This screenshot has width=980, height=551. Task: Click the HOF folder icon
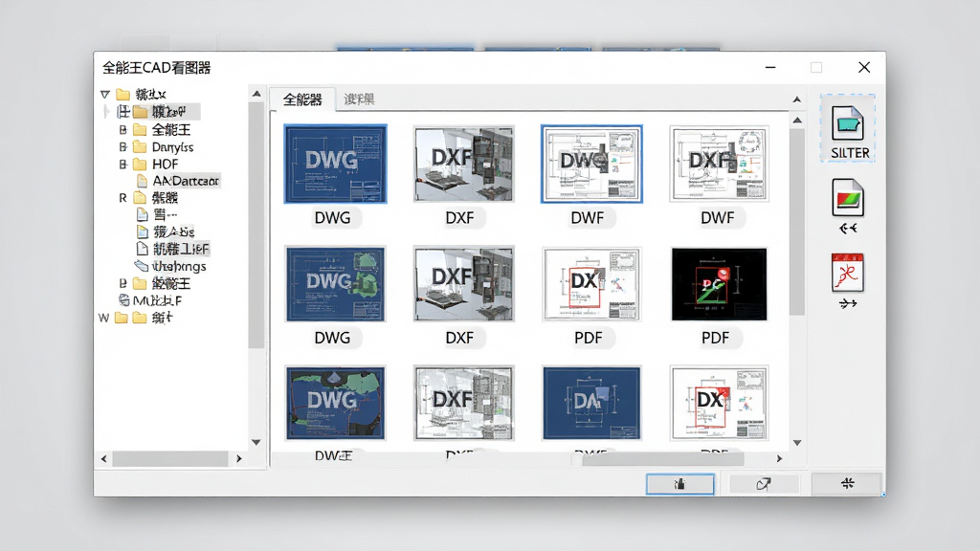tap(140, 164)
